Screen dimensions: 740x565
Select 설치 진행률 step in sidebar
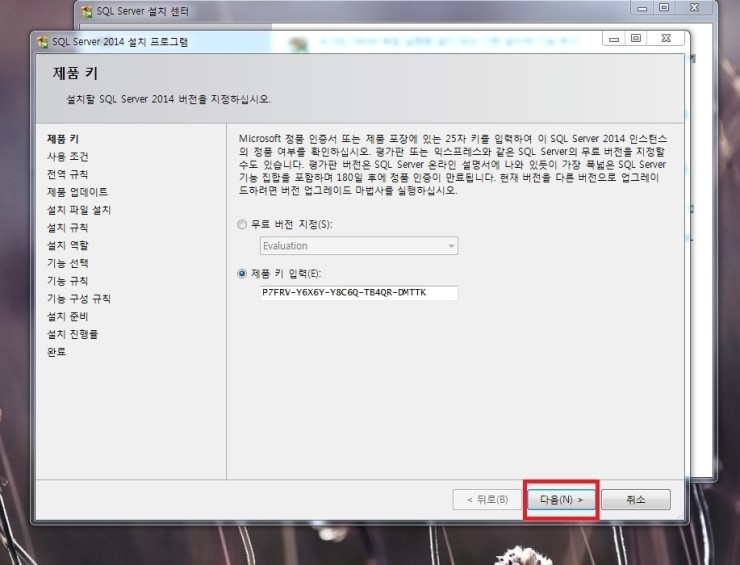[x=73, y=334]
